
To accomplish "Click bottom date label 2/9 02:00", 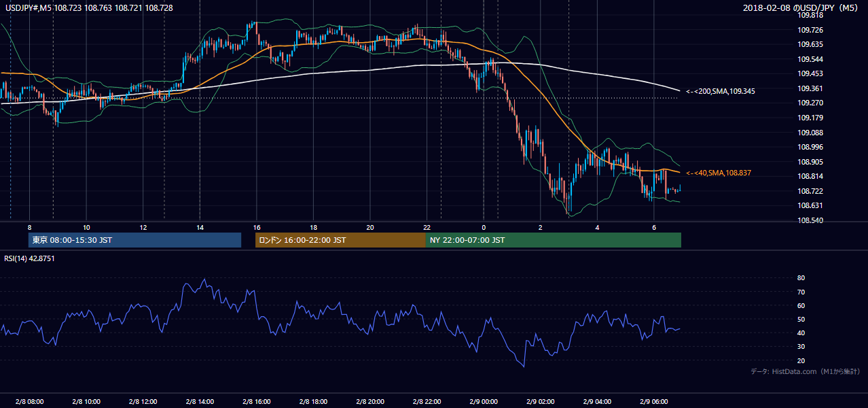I will coord(540,402).
